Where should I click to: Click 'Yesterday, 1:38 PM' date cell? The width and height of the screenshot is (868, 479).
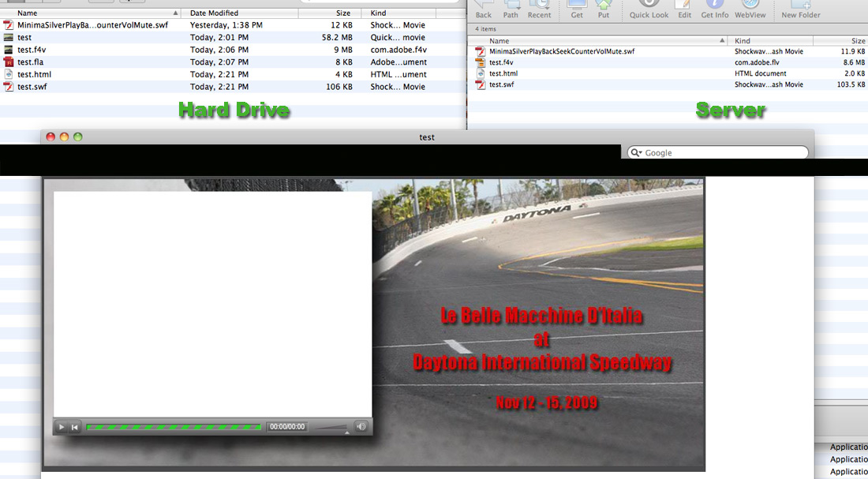point(226,25)
